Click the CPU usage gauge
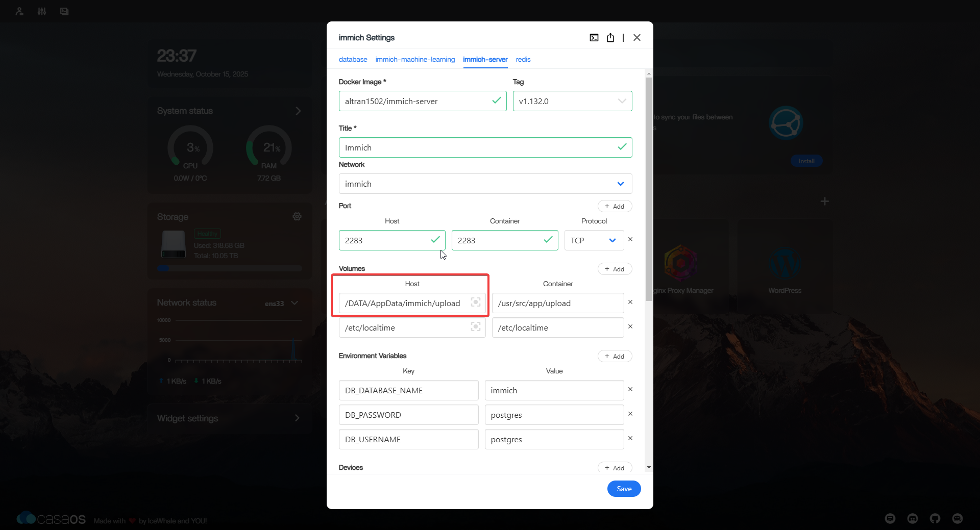This screenshot has height=530, width=980. coord(190,148)
